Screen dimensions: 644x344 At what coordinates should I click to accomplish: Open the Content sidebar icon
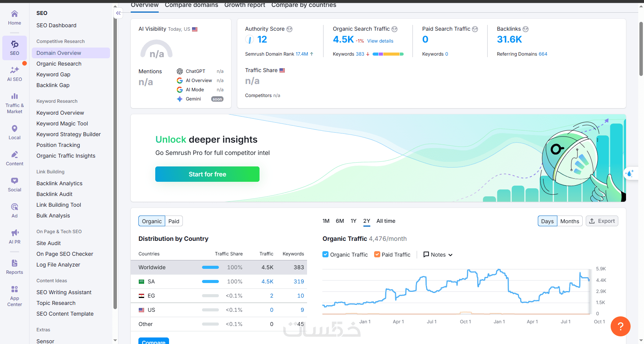pyautogui.click(x=15, y=158)
